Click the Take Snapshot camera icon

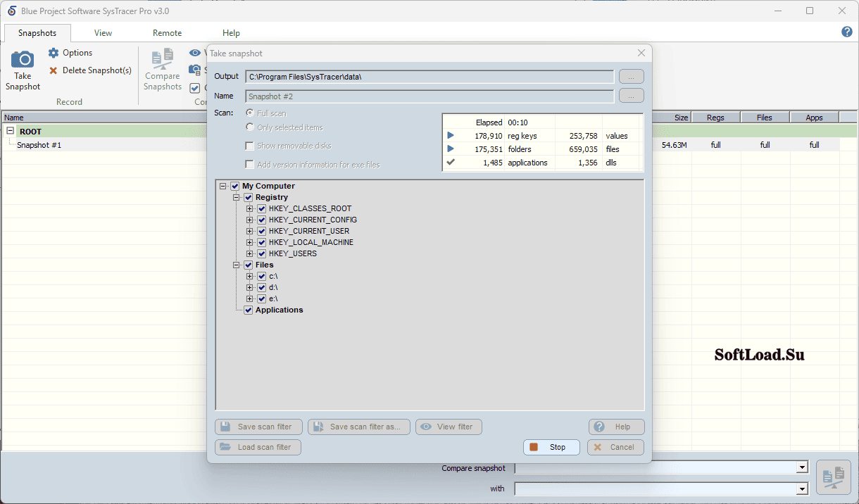23,60
